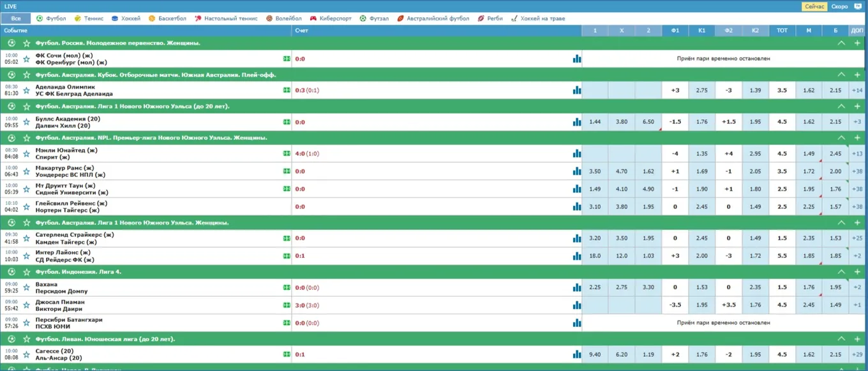Click the Событие column header
868x371 pixels.
click(x=146, y=31)
